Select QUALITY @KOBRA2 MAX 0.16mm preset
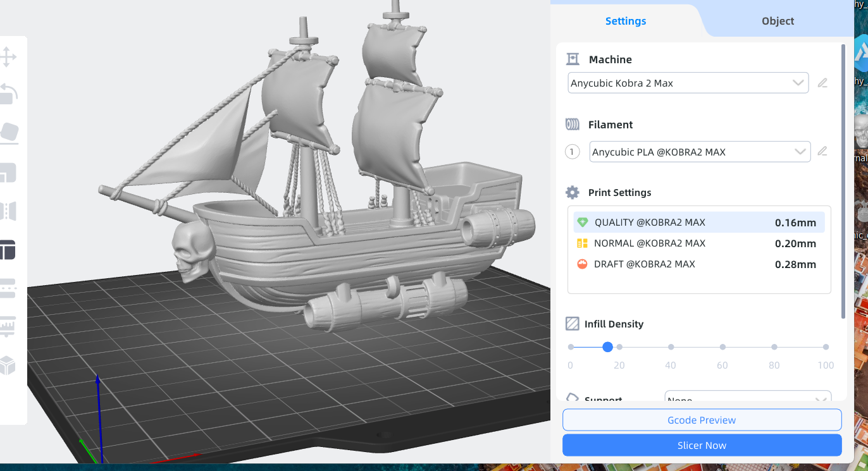This screenshot has width=868, height=471. [x=699, y=223]
